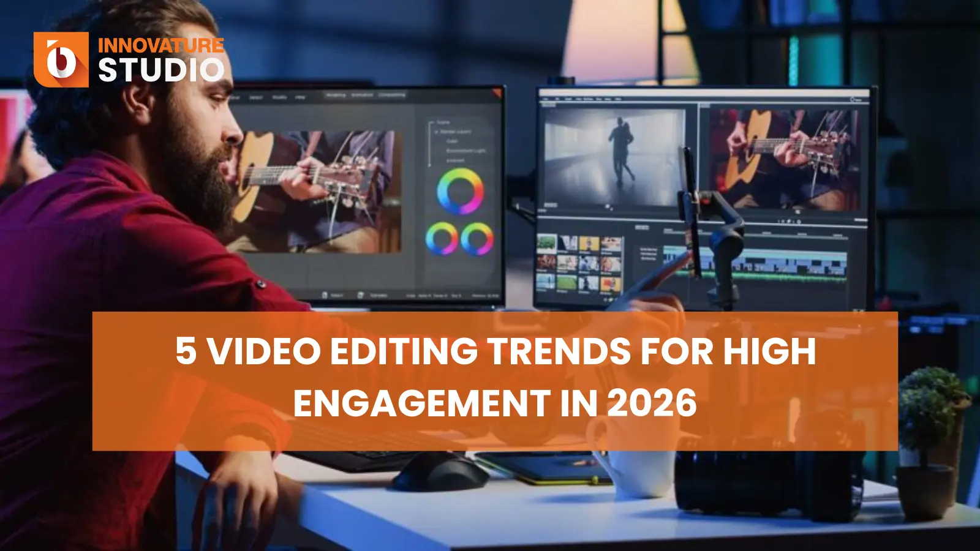Click the headline line 'ENGAGEMENT IN 2026'
Image resolution: width=980 pixels, height=551 pixels.
[x=495, y=403]
